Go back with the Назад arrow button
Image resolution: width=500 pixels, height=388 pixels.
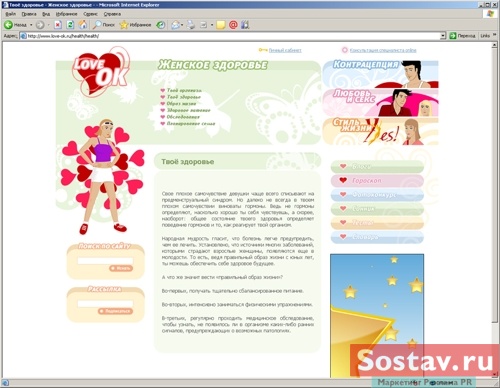15,25
